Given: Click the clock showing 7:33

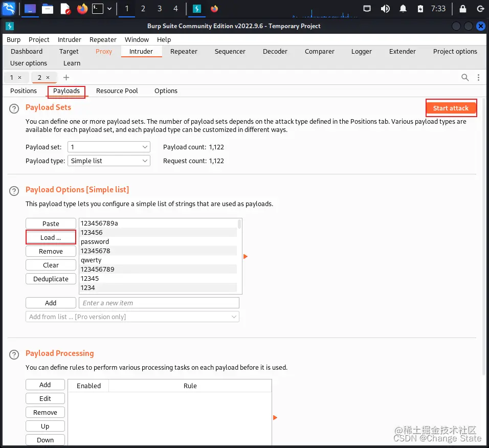Looking at the screenshot, I should coord(438,9).
